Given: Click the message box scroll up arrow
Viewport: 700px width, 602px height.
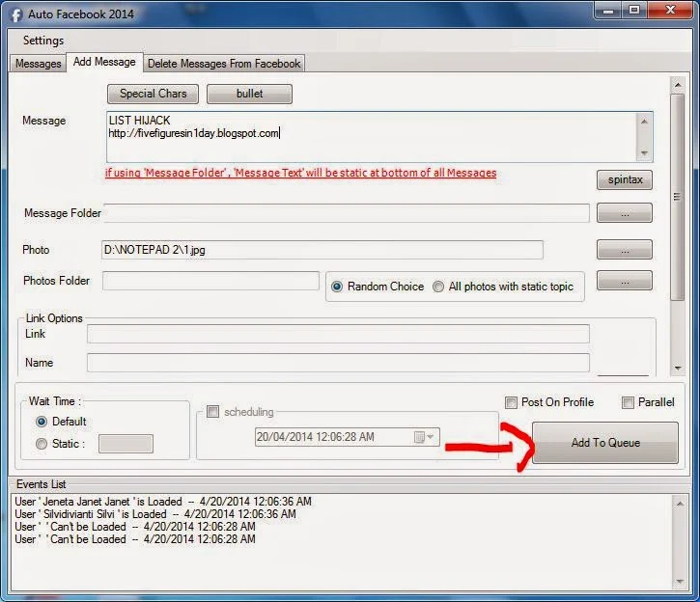Looking at the screenshot, I should pos(644,122).
